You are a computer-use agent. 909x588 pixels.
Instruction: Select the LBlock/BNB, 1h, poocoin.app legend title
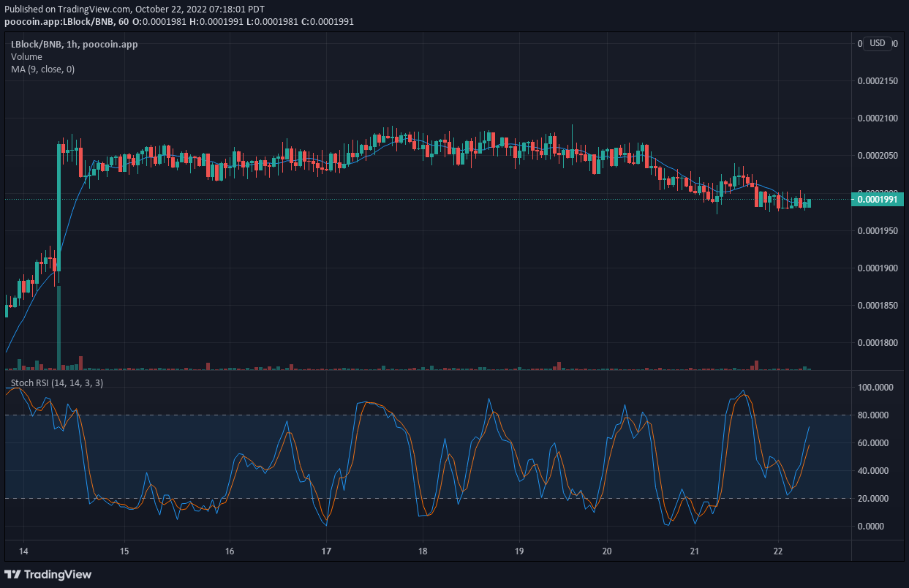(x=74, y=45)
